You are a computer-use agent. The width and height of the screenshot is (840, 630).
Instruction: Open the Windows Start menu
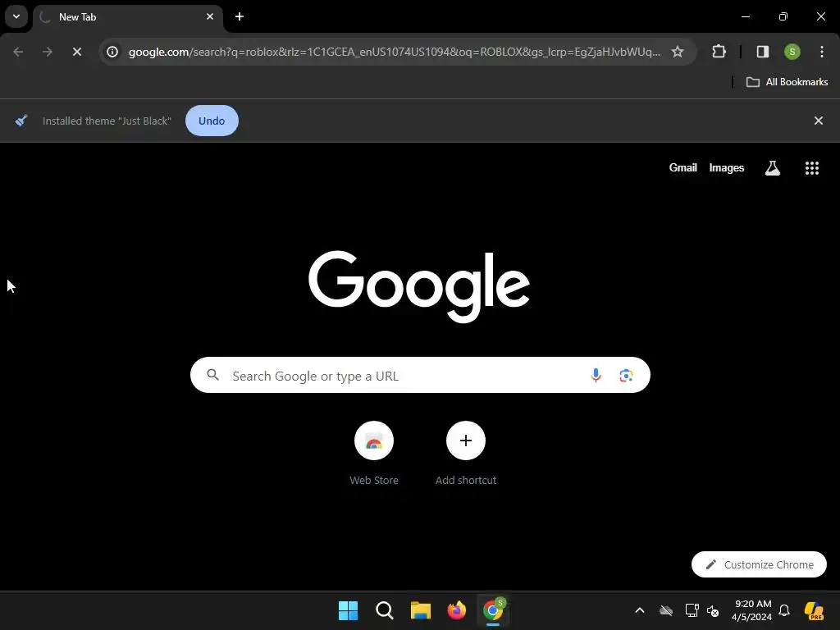[x=348, y=610]
